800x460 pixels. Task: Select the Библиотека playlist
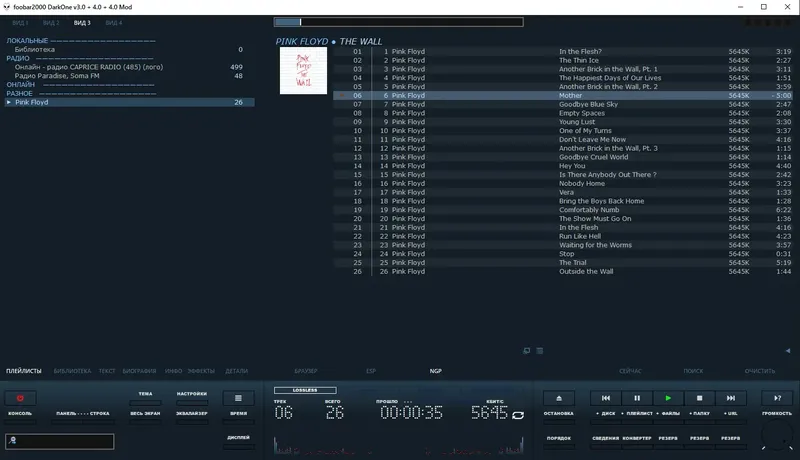130,49
